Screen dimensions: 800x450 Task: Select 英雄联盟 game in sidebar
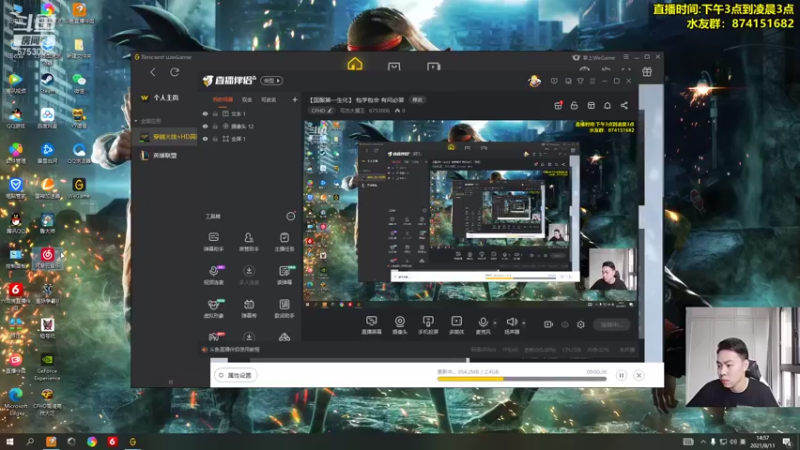coord(164,155)
